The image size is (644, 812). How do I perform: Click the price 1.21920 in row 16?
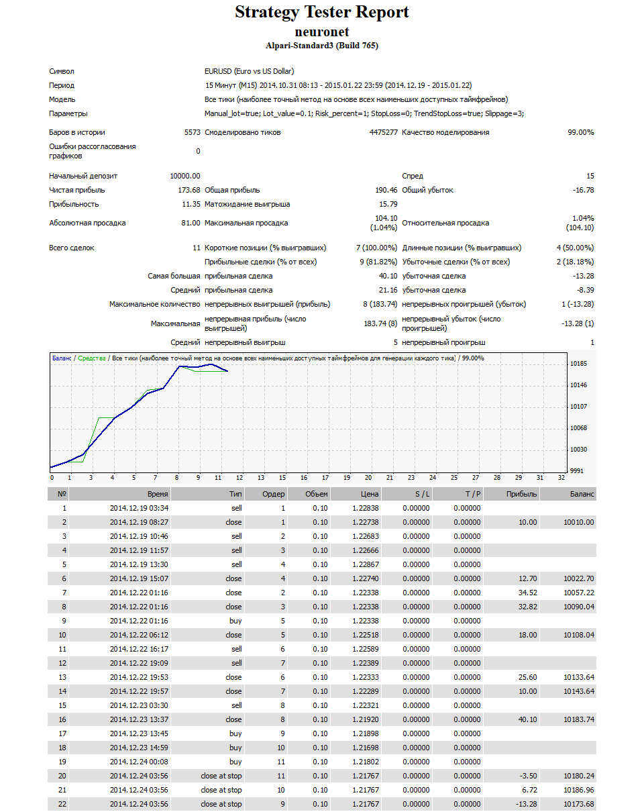click(365, 719)
